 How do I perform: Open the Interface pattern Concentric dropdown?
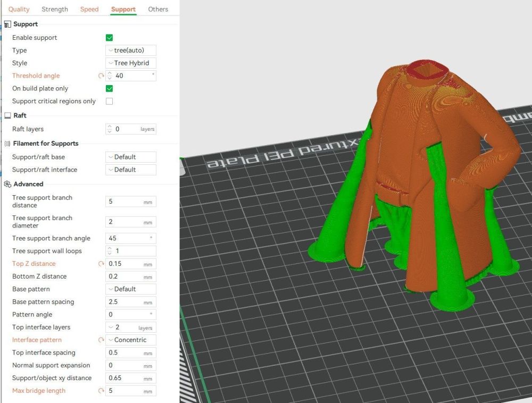(x=131, y=340)
